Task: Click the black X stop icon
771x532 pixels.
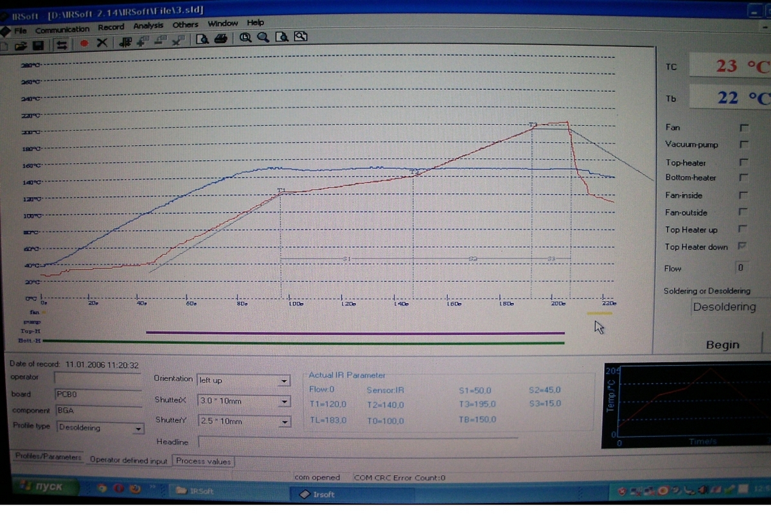Action: [x=102, y=43]
